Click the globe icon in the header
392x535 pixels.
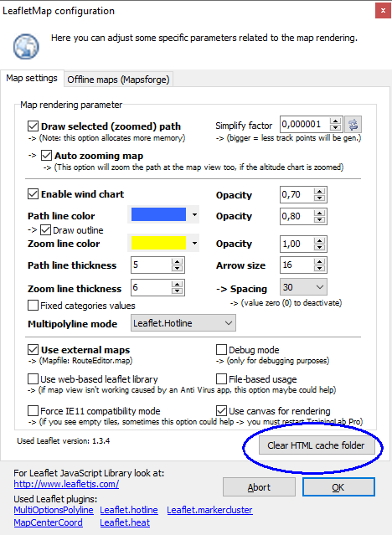pos(26,46)
